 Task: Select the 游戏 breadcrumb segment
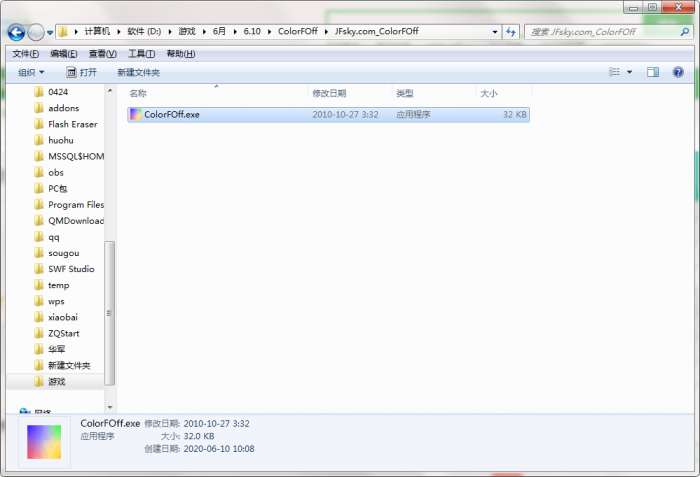[187, 31]
